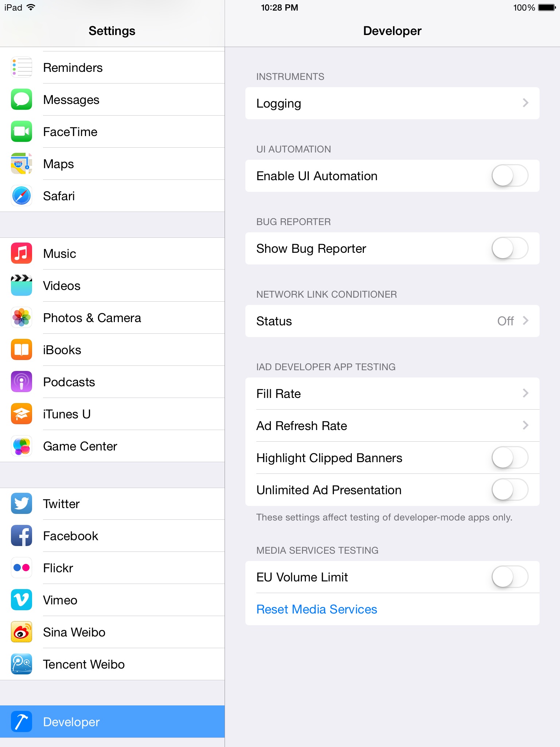The width and height of the screenshot is (560, 747).
Task: Select the green FaceTime camera icon
Action: [x=22, y=132]
